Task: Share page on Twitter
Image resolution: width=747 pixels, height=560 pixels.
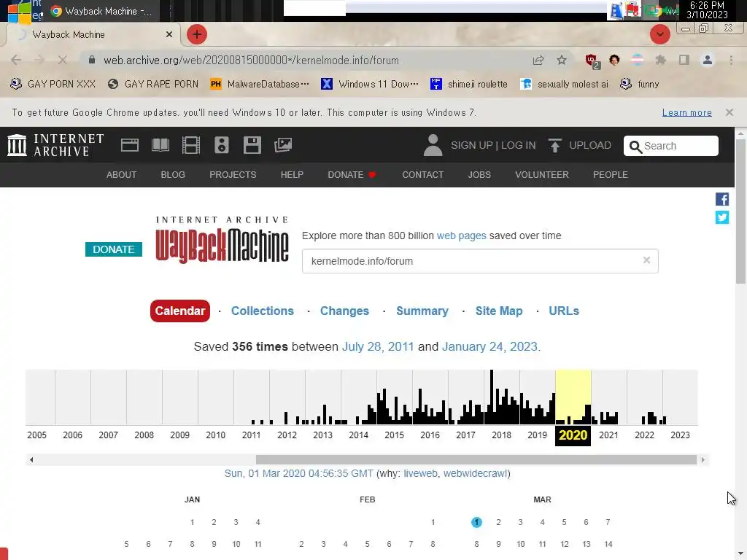Action: coord(721,217)
